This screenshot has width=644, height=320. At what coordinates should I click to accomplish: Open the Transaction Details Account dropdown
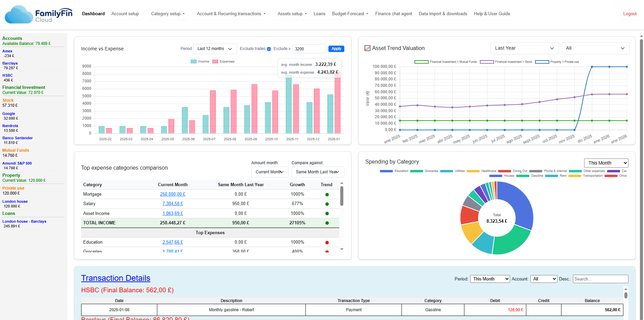pyautogui.click(x=544, y=279)
